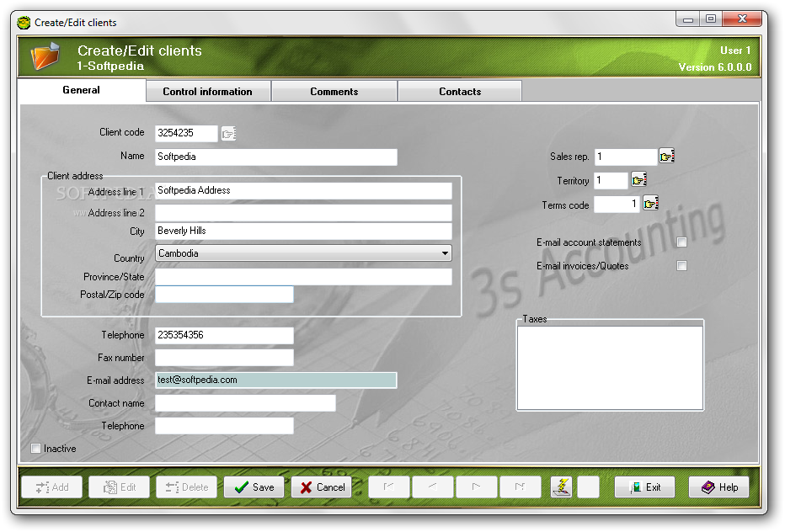Go to the last record navigation icon
785x532 pixels.
pos(521,487)
